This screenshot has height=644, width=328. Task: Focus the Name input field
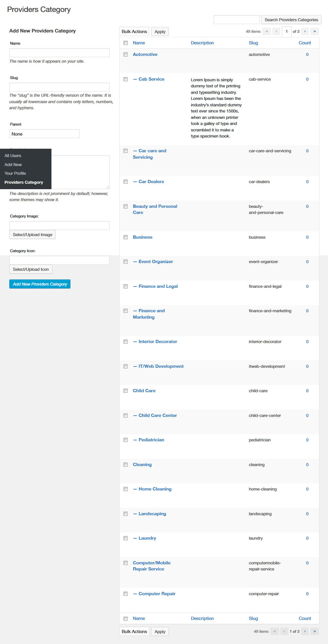tap(59, 53)
